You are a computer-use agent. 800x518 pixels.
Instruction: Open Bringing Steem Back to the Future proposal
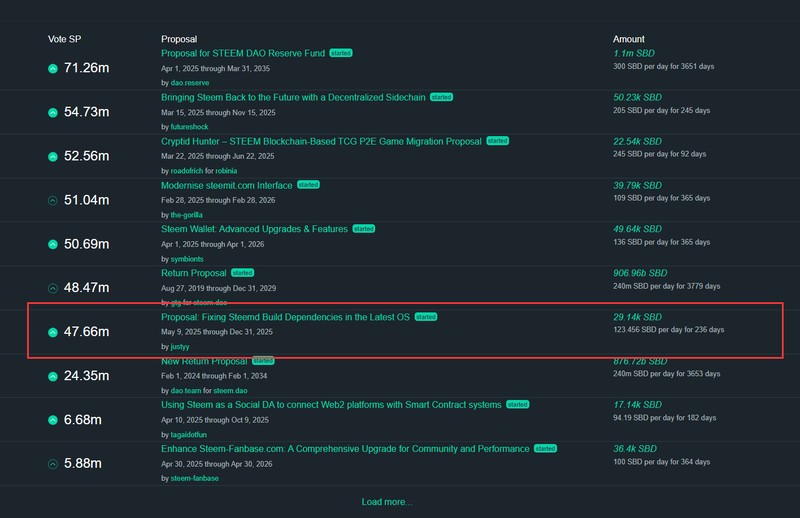point(293,97)
